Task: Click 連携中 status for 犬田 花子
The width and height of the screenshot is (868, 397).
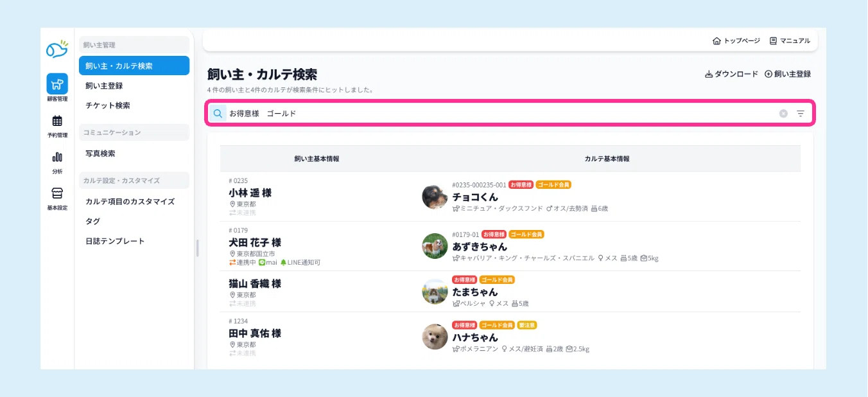Action: pyautogui.click(x=243, y=262)
